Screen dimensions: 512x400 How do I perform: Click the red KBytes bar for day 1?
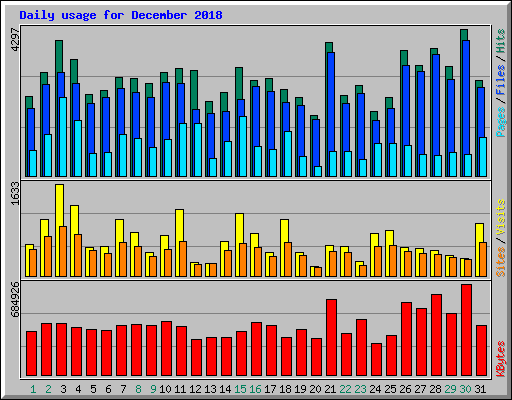click(31, 354)
